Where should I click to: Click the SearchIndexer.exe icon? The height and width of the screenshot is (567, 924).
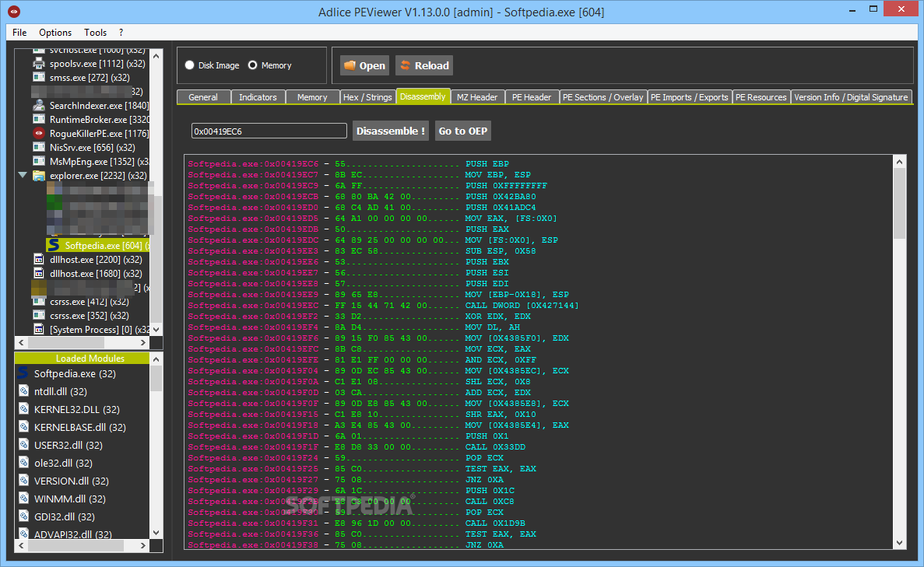[39, 106]
